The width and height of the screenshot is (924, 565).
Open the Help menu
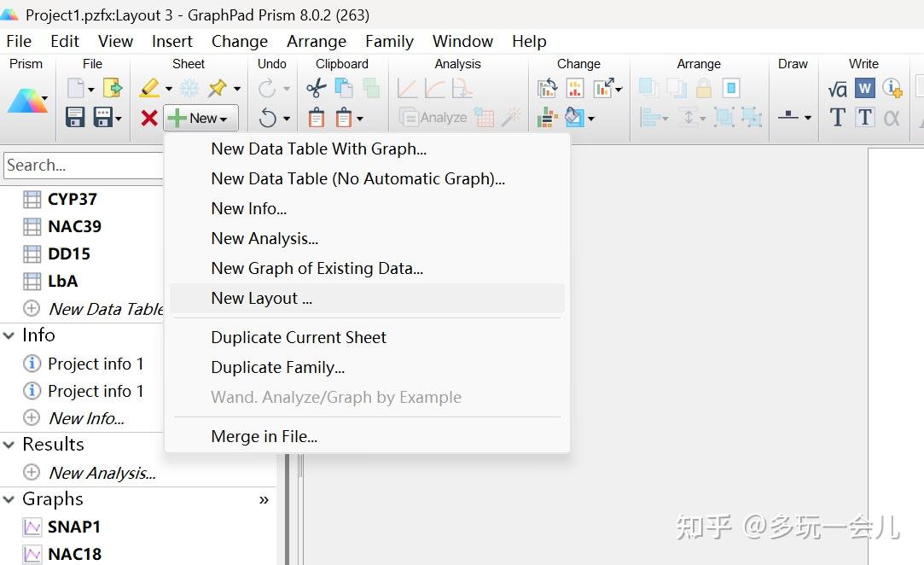pos(529,41)
